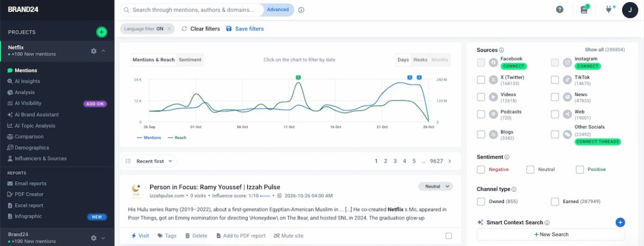Screen dimensions: 644x246
Task: Open Person in Focus: Ramy Youssef mention
Action: (215, 187)
